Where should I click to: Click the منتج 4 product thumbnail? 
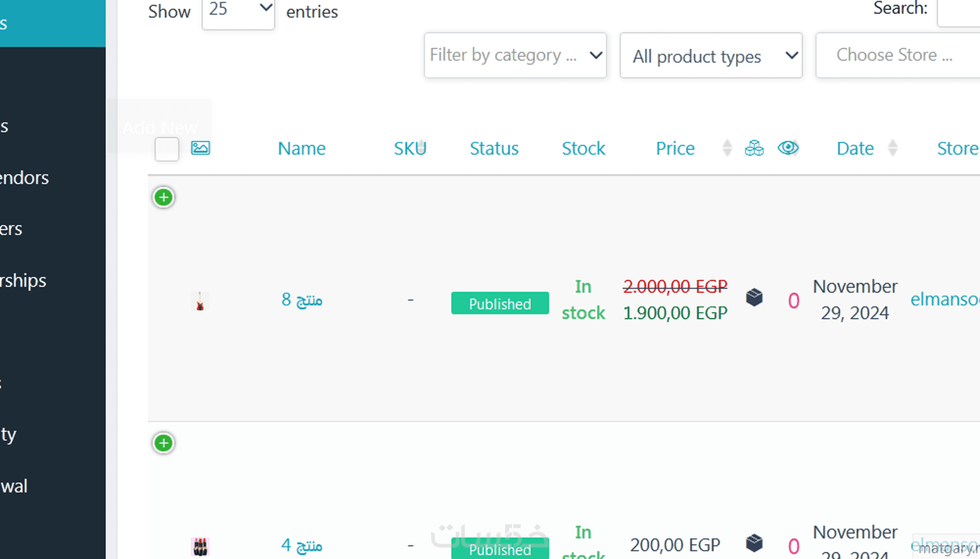pos(200,546)
